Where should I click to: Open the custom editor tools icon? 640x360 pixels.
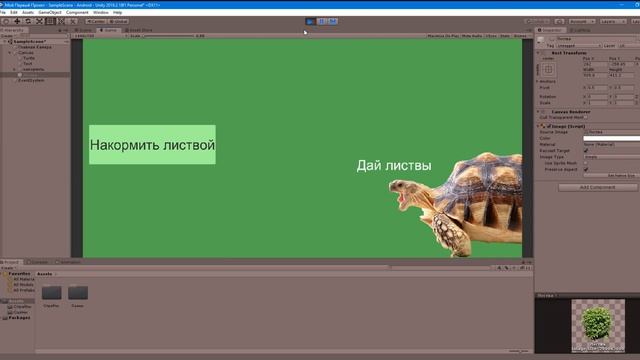point(73,21)
